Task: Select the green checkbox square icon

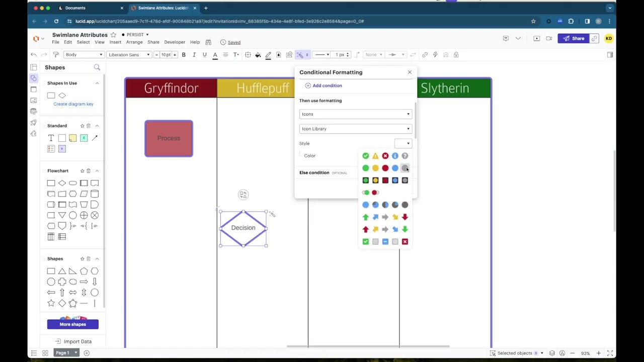Action: point(366,242)
